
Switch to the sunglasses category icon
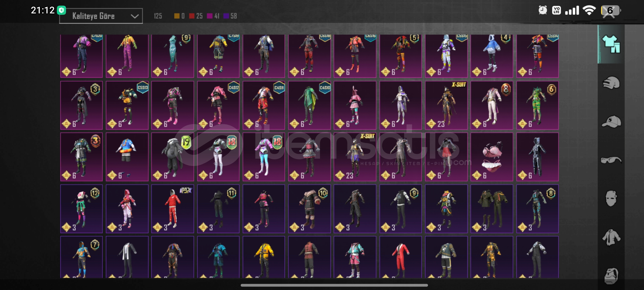click(x=611, y=160)
